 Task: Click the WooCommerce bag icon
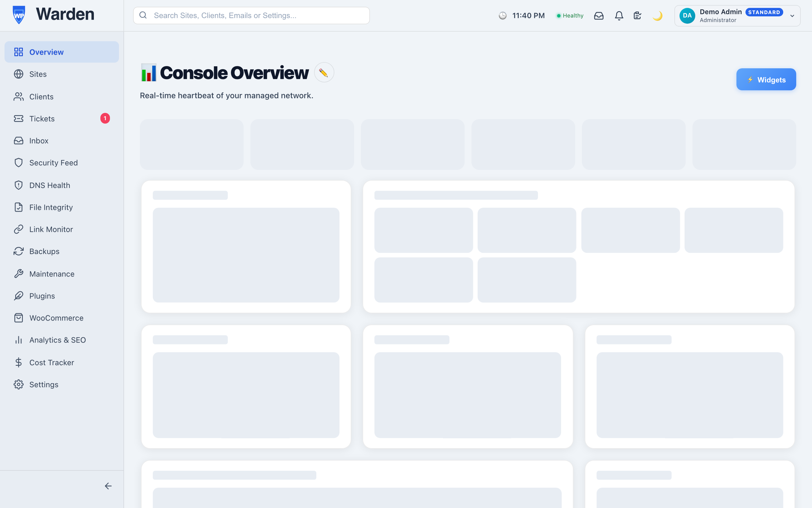(18, 318)
